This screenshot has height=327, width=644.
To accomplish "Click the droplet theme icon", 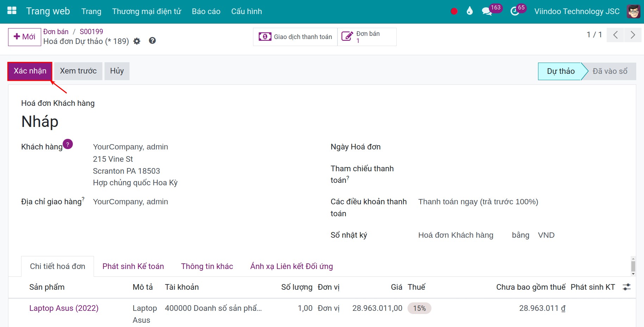I will 469,11.
